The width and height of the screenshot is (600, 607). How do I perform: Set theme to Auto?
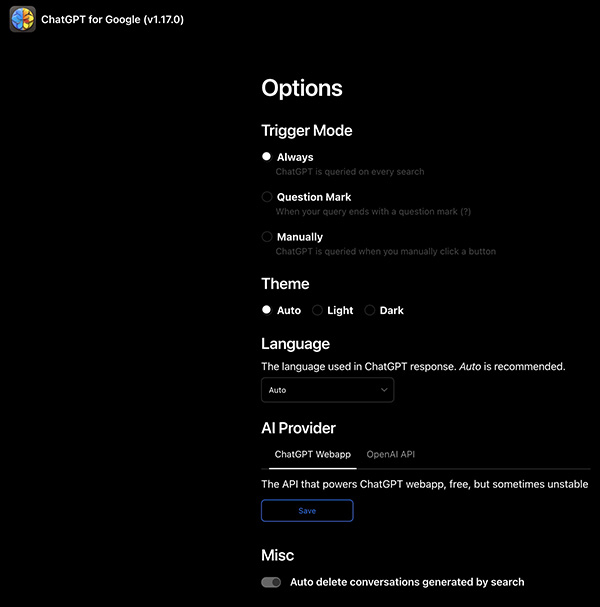tap(266, 310)
